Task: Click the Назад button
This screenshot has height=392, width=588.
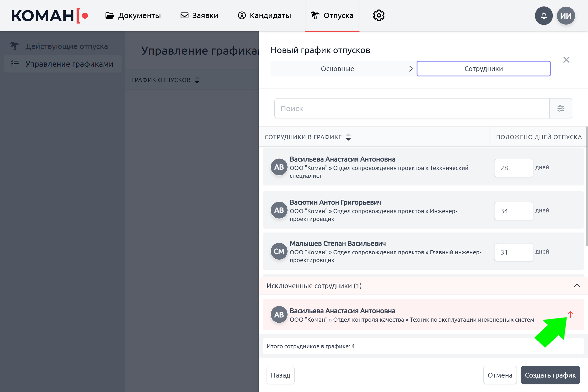Action: pyautogui.click(x=280, y=375)
